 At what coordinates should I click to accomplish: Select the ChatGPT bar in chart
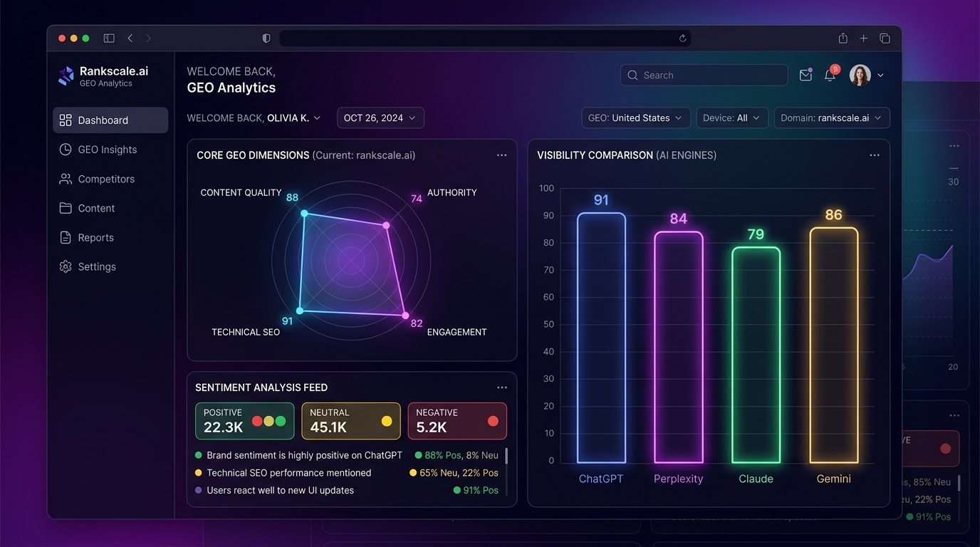point(601,338)
